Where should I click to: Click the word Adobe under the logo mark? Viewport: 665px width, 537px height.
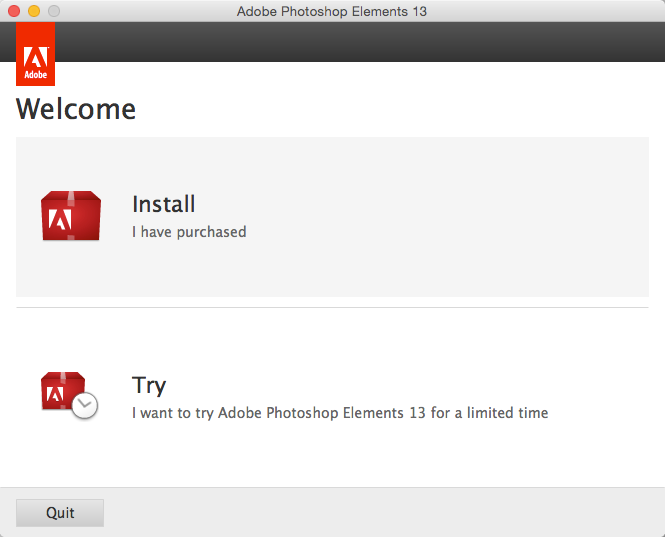pos(36,74)
